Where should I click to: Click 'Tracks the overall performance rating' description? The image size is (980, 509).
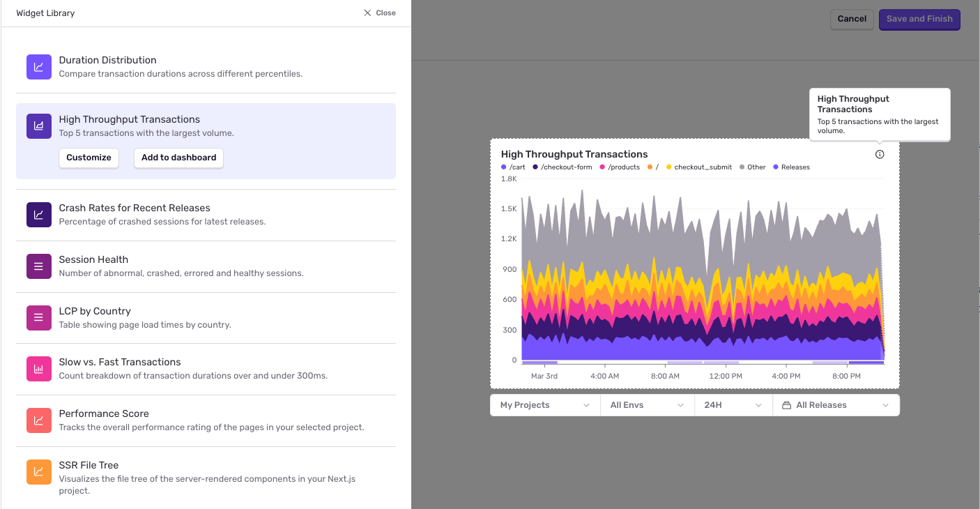(x=211, y=427)
